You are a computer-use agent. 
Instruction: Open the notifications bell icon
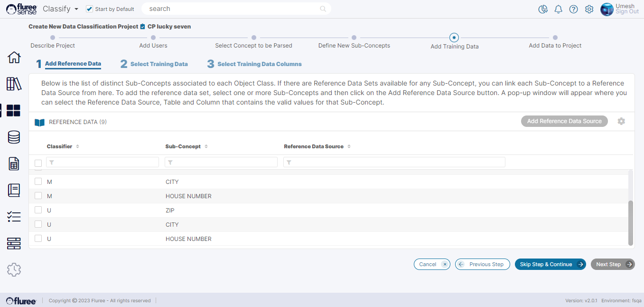tap(559, 10)
